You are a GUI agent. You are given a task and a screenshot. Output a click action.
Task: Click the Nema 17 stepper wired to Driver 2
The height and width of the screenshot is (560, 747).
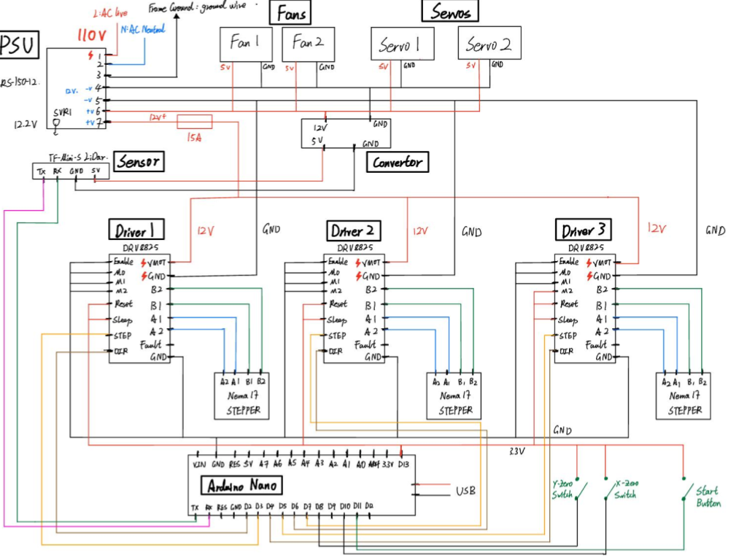[454, 396]
